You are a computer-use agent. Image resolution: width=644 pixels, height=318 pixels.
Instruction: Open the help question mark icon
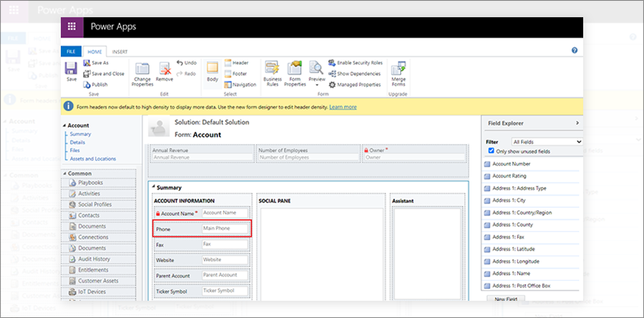point(575,50)
